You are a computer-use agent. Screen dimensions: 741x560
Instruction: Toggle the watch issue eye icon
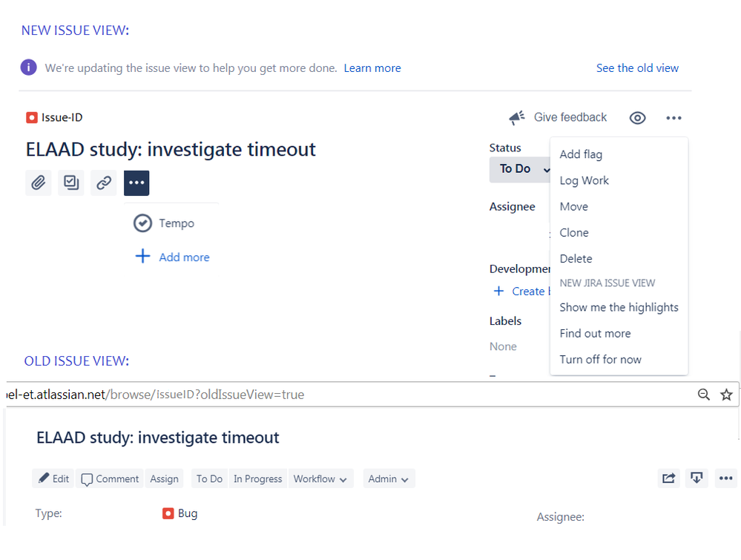637,118
